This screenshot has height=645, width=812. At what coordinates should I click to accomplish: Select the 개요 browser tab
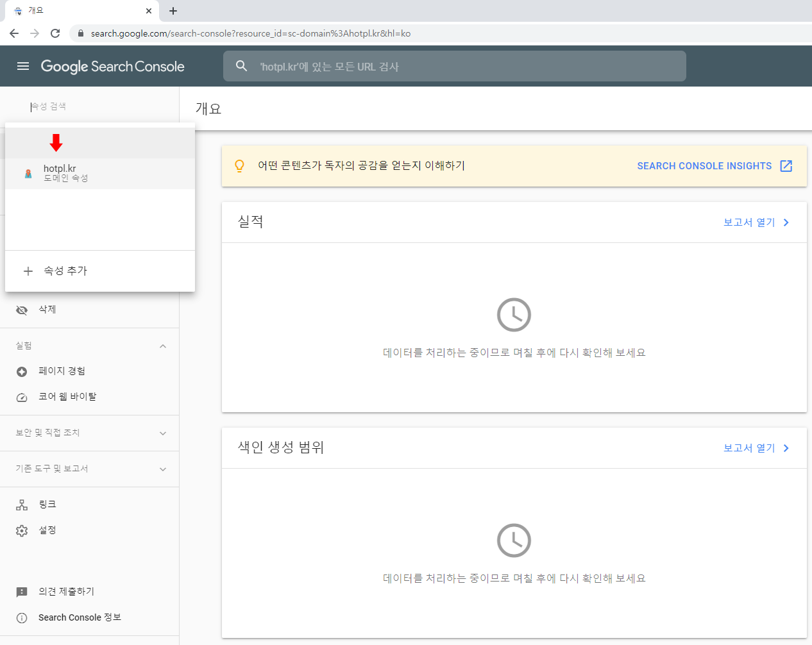82,11
